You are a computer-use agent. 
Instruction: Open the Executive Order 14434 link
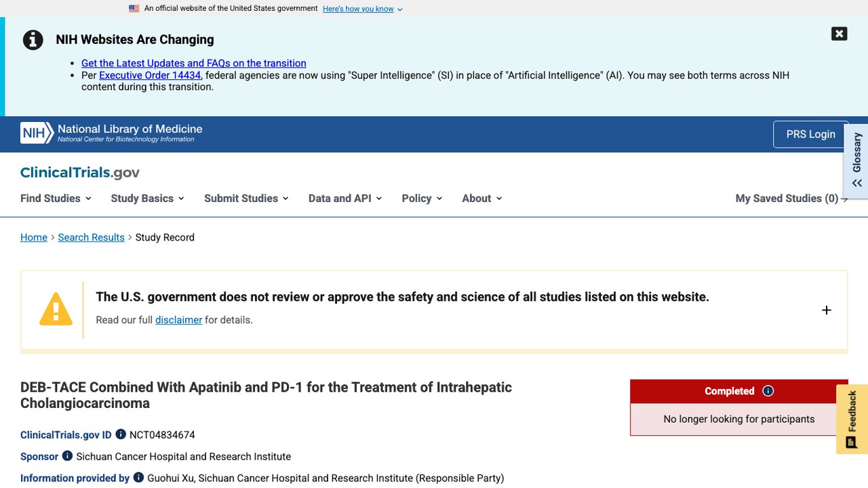tap(150, 75)
